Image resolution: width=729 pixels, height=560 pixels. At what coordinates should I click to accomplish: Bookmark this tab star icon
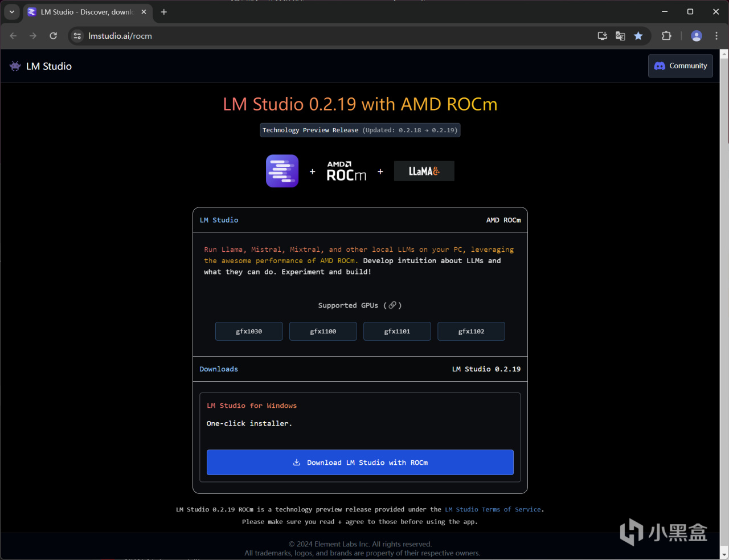click(x=638, y=36)
